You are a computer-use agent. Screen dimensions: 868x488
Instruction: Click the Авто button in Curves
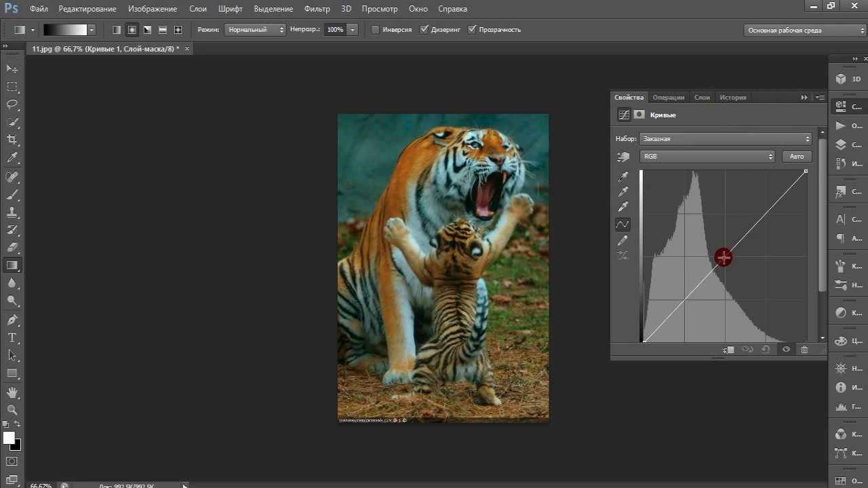(x=797, y=157)
